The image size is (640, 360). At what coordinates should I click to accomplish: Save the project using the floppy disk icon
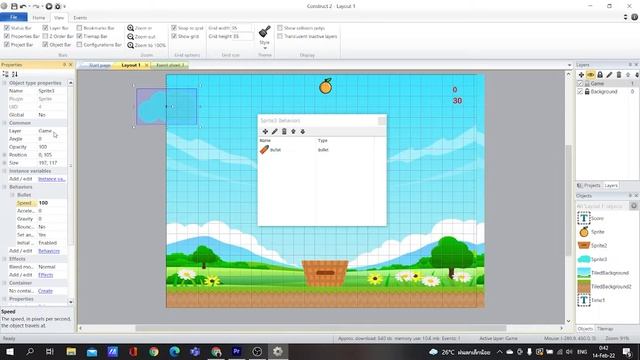[14, 6]
